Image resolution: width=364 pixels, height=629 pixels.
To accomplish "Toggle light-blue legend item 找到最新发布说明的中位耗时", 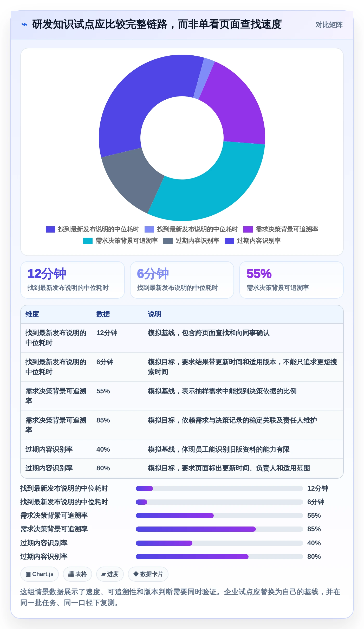I will (191, 229).
